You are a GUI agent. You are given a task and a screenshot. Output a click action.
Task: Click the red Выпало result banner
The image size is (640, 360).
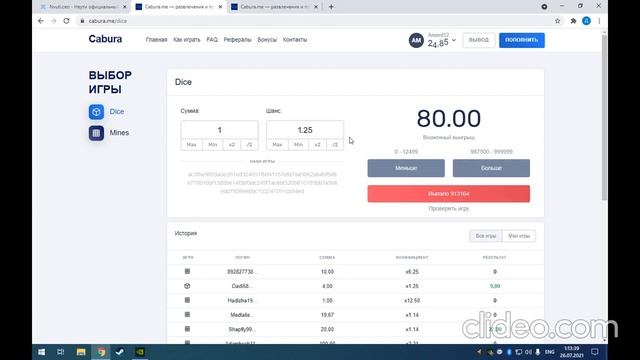pos(449,194)
